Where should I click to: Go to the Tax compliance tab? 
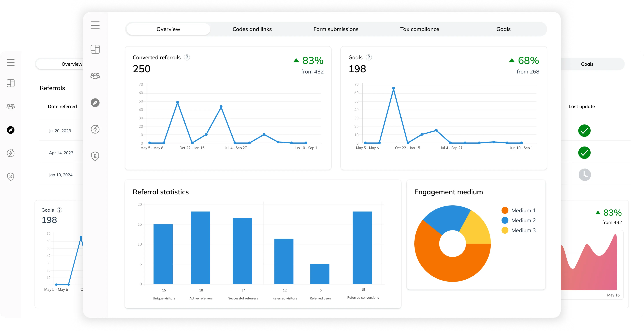[419, 29]
